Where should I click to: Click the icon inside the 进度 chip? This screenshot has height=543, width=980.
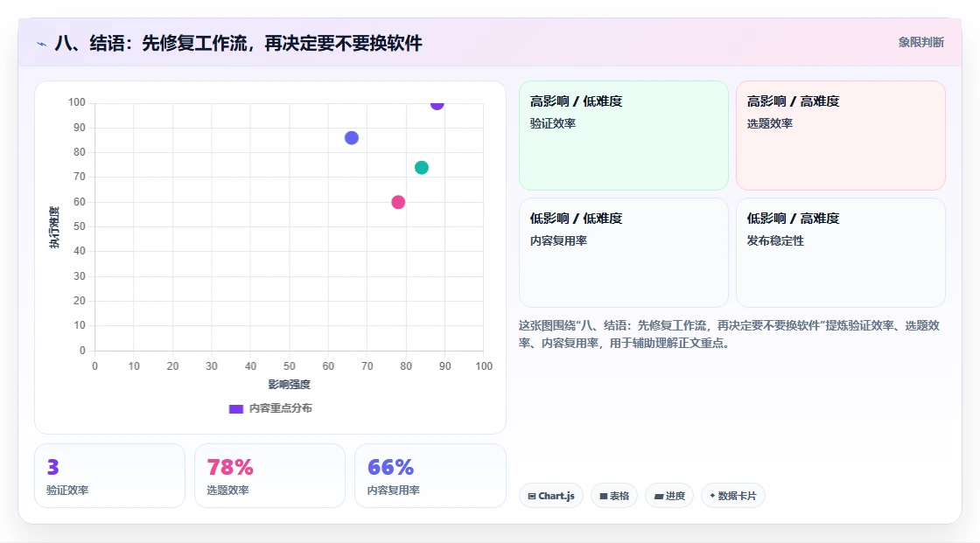click(x=659, y=497)
